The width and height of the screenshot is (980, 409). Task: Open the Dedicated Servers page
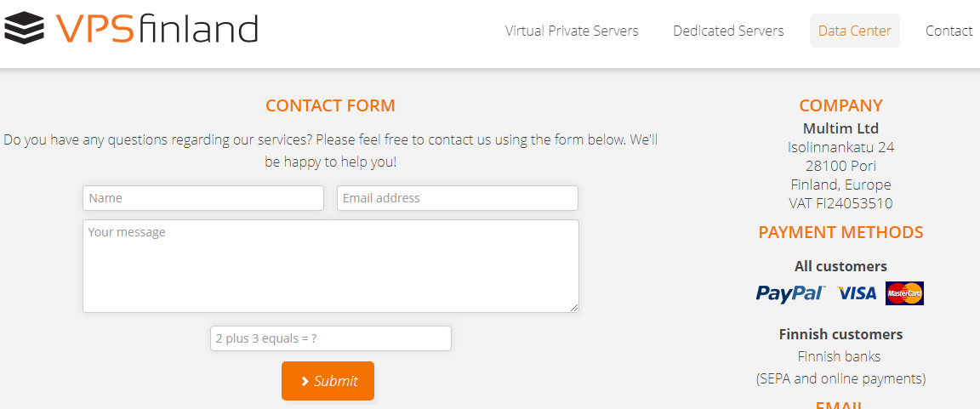click(x=728, y=31)
